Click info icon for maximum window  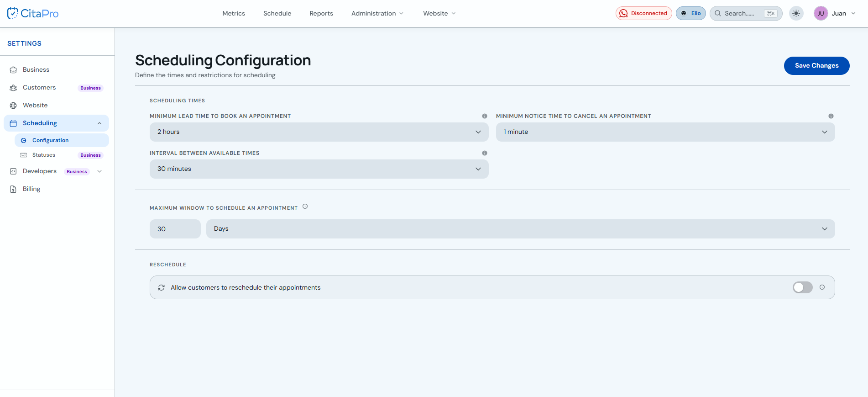pyautogui.click(x=305, y=206)
